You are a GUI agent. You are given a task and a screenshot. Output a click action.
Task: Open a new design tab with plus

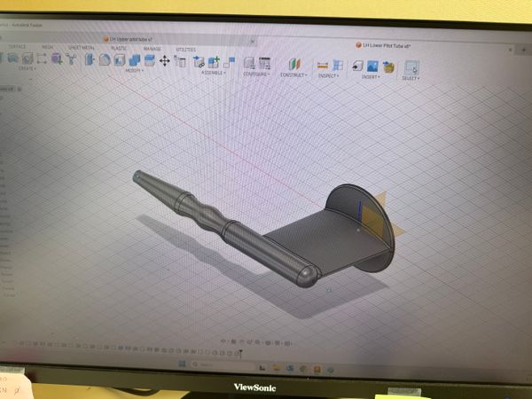[x=524, y=51]
